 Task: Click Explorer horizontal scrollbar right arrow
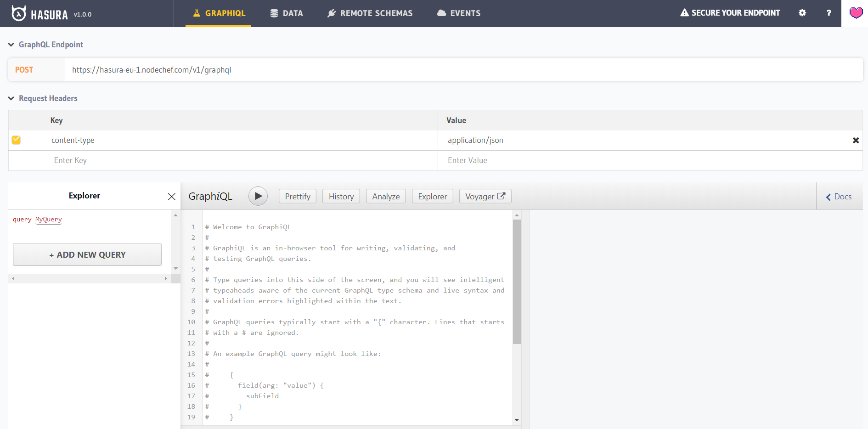(x=166, y=279)
